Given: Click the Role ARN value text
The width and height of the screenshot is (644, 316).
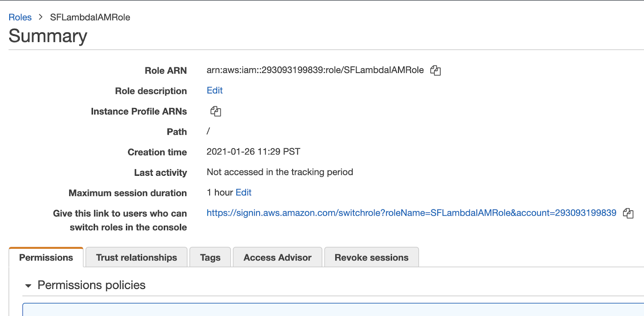Looking at the screenshot, I should [x=315, y=70].
